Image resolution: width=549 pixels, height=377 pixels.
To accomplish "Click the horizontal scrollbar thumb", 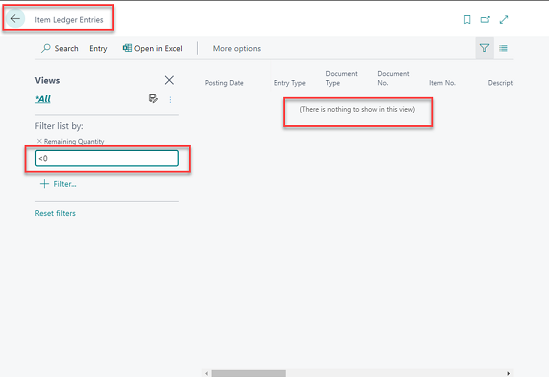I will [x=249, y=373].
